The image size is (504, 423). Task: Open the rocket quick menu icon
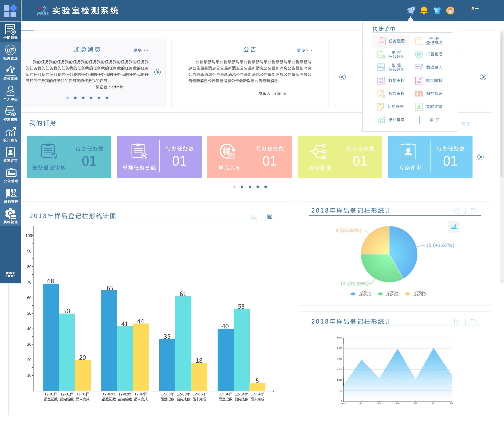coord(411,10)
